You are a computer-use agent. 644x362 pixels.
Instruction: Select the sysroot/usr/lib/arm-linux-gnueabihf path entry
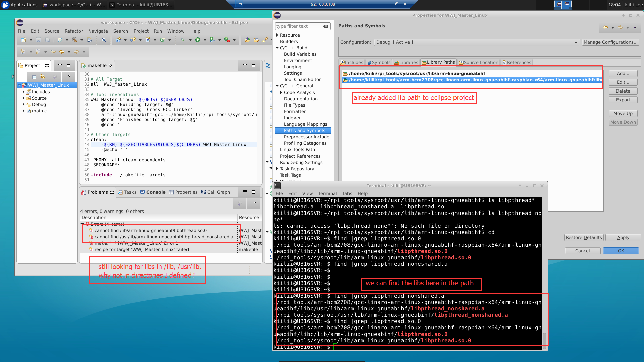[x=472, y=74]
